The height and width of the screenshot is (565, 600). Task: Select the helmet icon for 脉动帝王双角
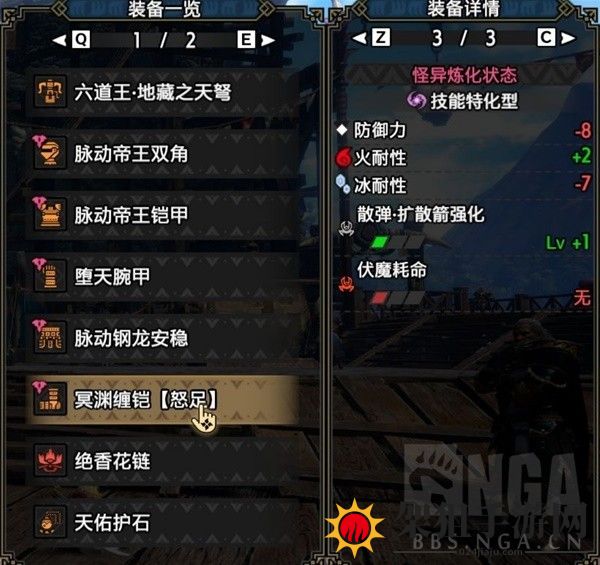pyautogui.click(x=50, y=153)
